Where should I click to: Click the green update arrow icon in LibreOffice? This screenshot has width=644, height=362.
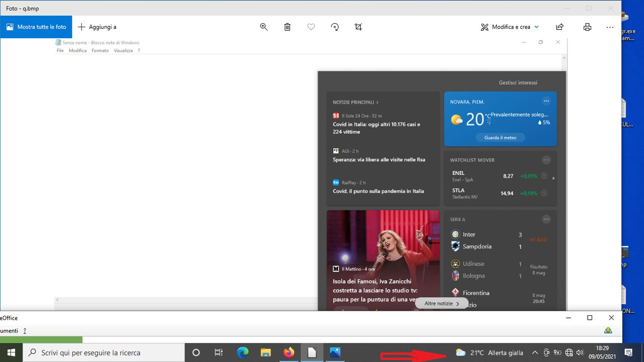point(608,330)
